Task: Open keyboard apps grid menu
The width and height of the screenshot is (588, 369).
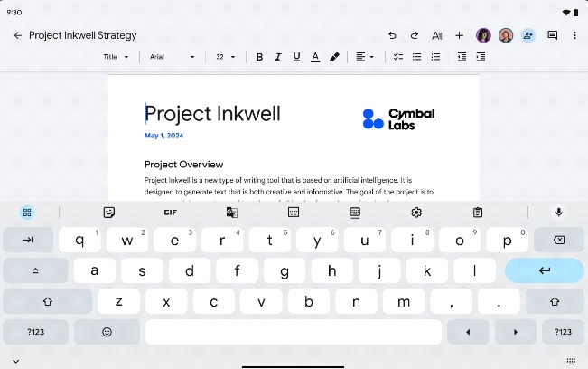Action: point(27,213)
